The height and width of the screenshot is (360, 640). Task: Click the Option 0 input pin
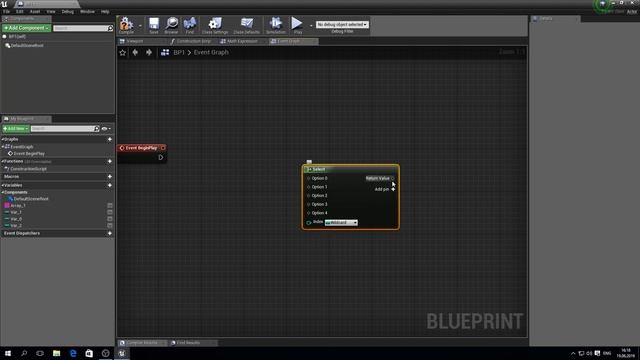[309, 178]
